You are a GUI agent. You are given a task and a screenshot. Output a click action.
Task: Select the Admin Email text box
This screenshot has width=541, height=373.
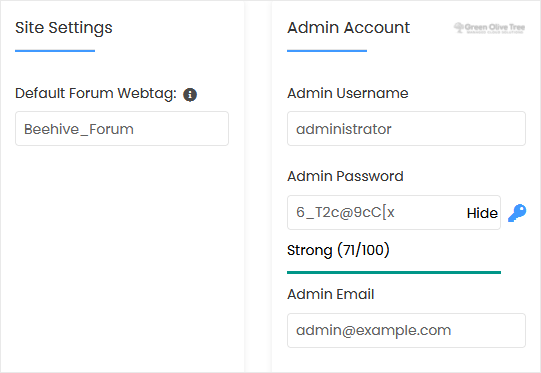click(x=406, y=330)
